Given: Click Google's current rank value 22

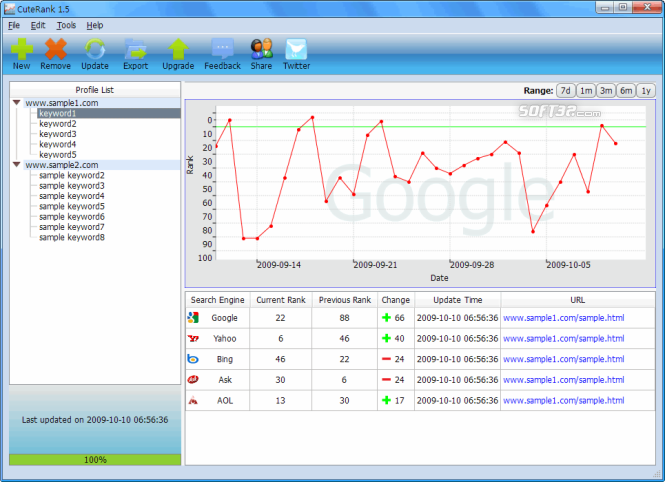Looking at the screenshot, I should tap(280, 318).
